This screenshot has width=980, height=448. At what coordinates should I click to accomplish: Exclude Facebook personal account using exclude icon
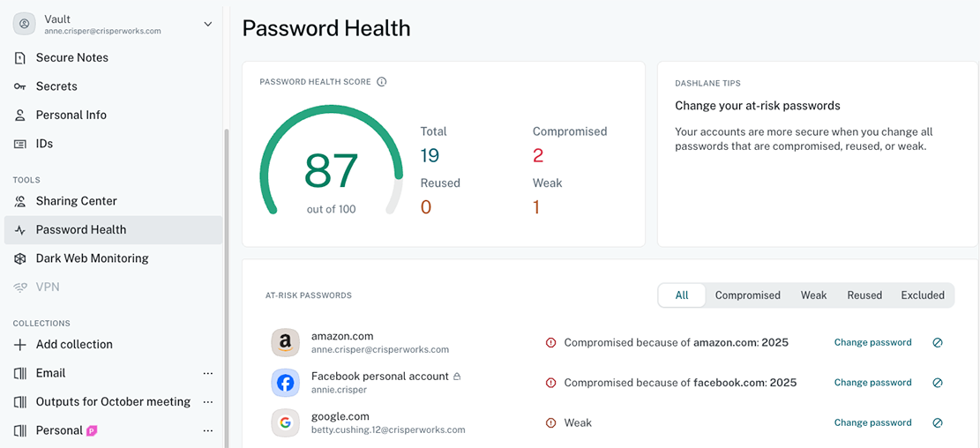coord(937,383)
